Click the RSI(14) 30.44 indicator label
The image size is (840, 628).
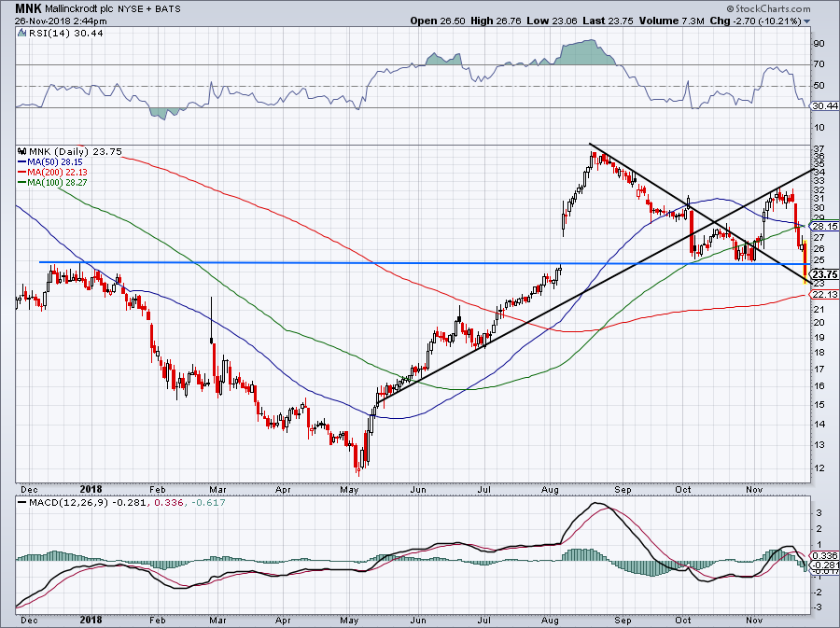(66, 34)
